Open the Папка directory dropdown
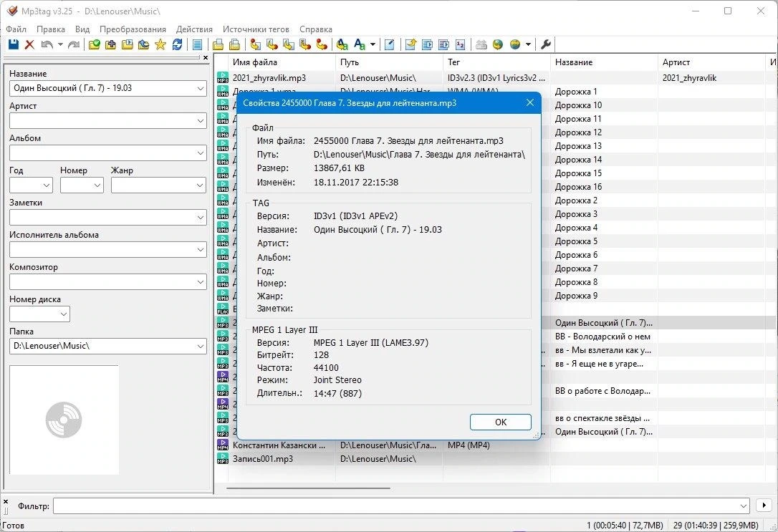The width and height of the screenshot is (778, 532). pos(201,346)
